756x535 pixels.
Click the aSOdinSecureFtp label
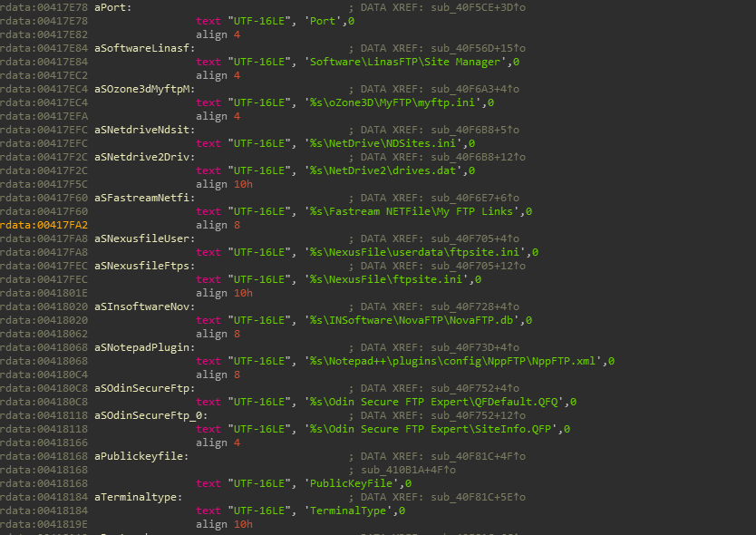pyautogui.click(x=144, y=388)
